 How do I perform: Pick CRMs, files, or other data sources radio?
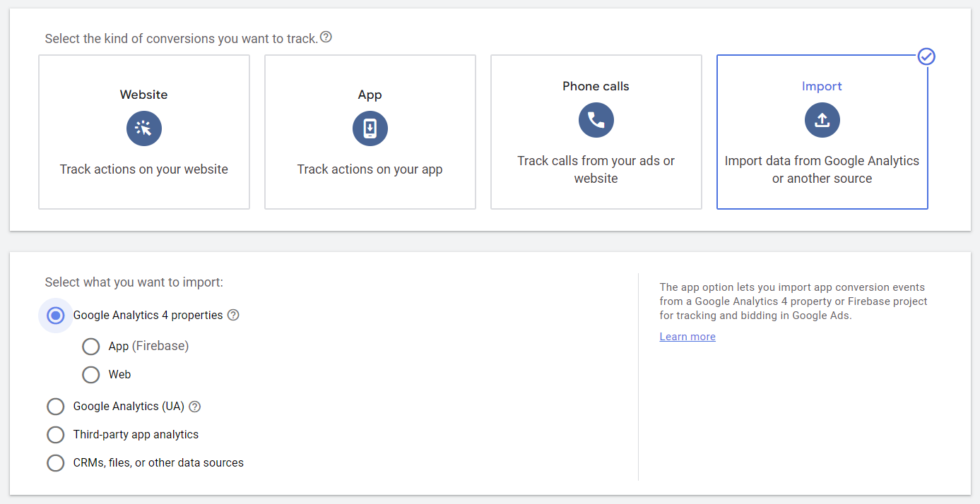point(56,463)
